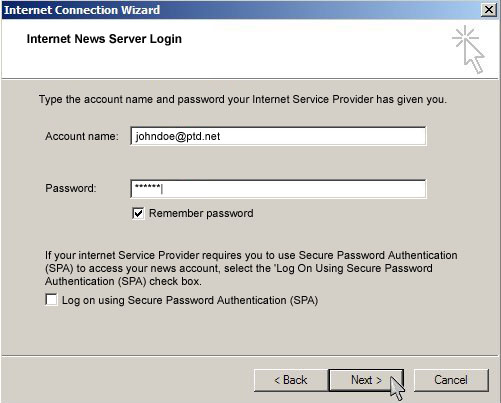
Task: Click the johndoe@ptd.net text
Action: (x=178, y=136)
